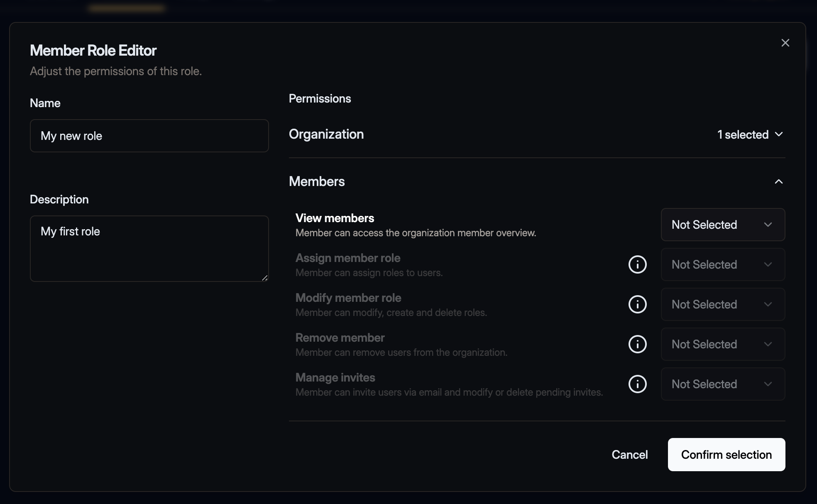
Task: Click the Name field containing My new role
Action: tap(149, 136)
